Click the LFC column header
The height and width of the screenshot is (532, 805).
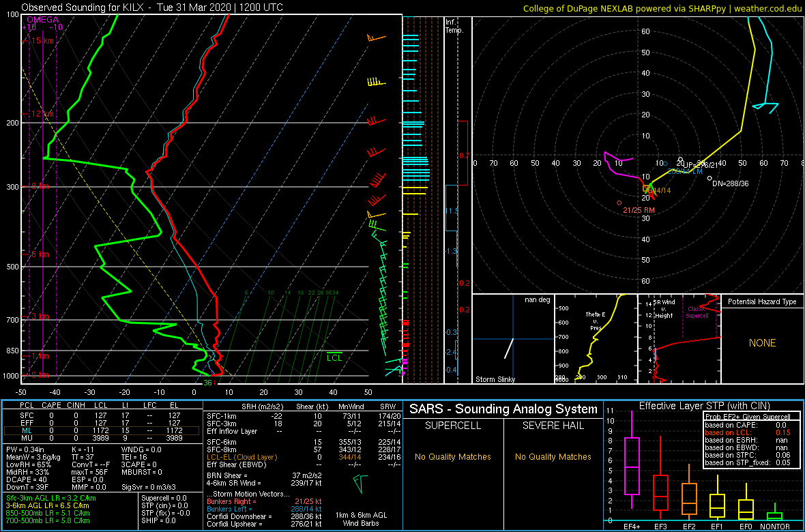click(151, 407)
